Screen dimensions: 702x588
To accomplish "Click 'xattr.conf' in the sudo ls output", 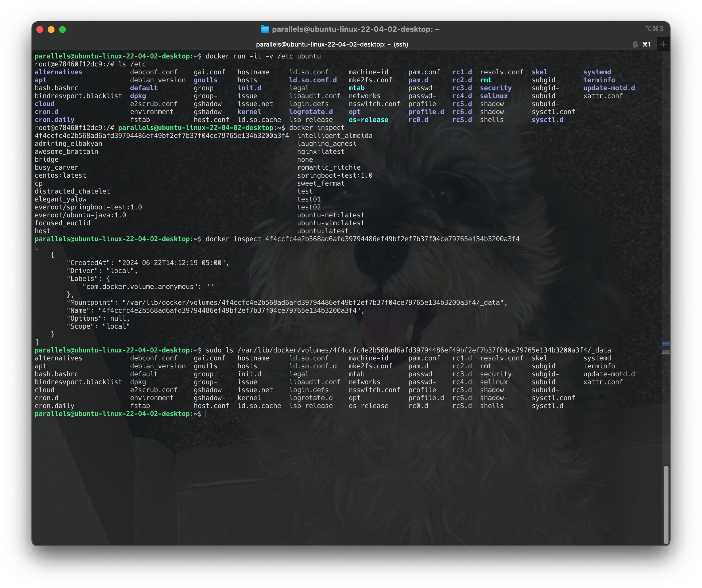I will pyautogui.click(x=603, y=382).
